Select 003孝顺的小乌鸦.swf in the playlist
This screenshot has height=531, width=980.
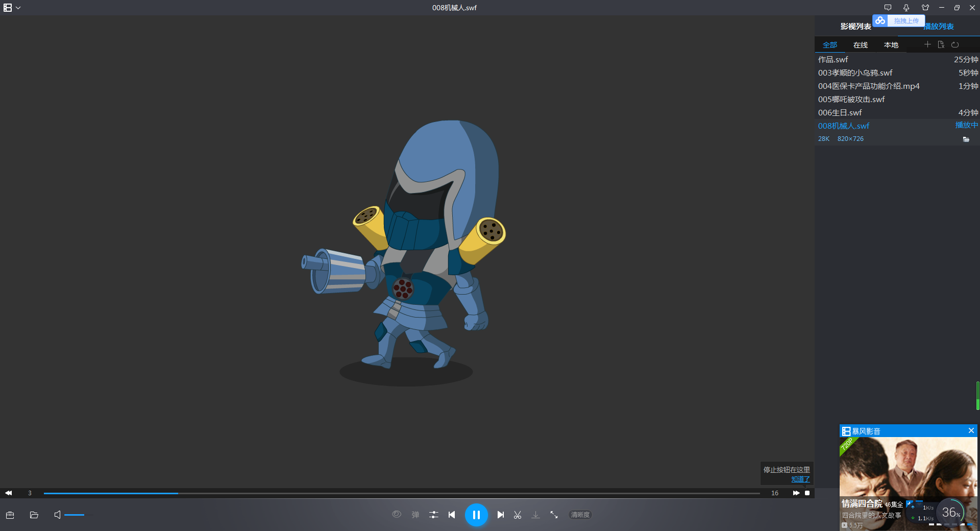pyautogui.click(x=898, y=73)
